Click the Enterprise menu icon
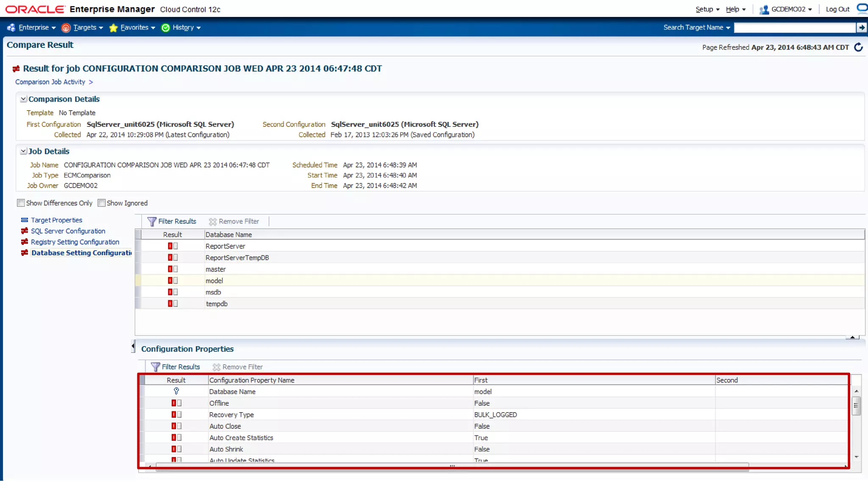Screen dimensions: 868x488 (x=11, y=28)
